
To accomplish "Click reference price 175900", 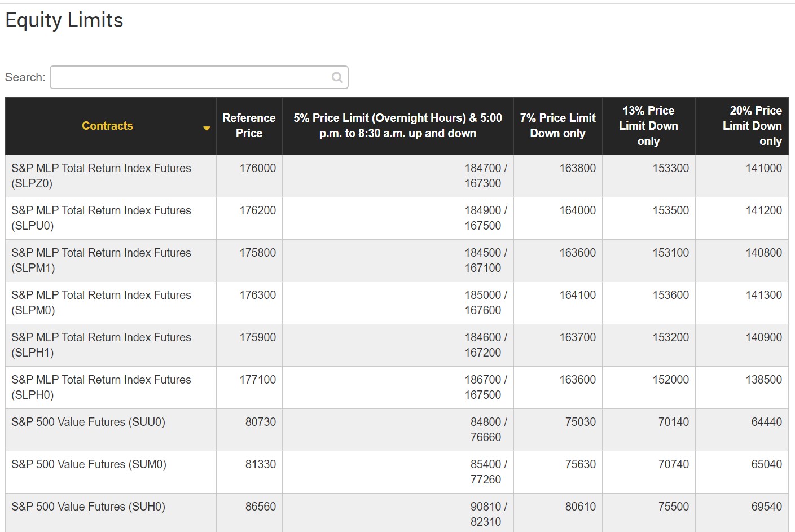I will point(258,337).
